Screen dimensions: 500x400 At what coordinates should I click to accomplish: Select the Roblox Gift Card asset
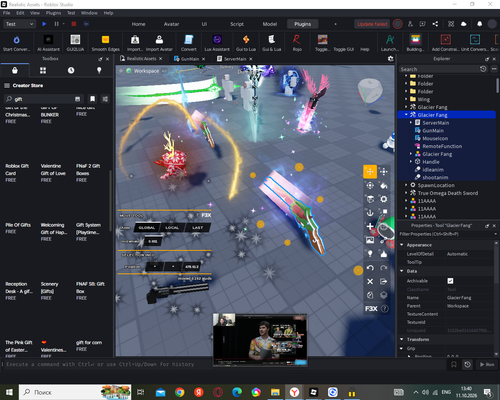pyautogui.click(x=17, y=173)
